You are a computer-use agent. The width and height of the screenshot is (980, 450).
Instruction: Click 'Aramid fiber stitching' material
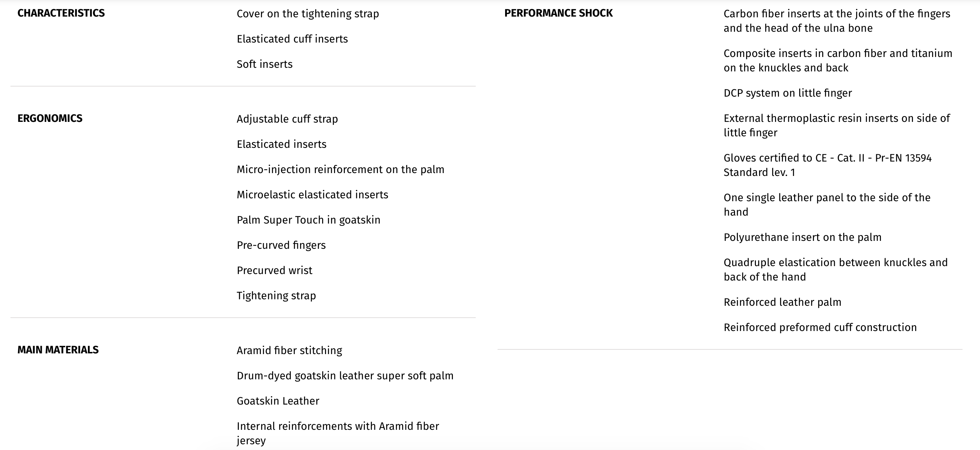click(x=290, y=350)
